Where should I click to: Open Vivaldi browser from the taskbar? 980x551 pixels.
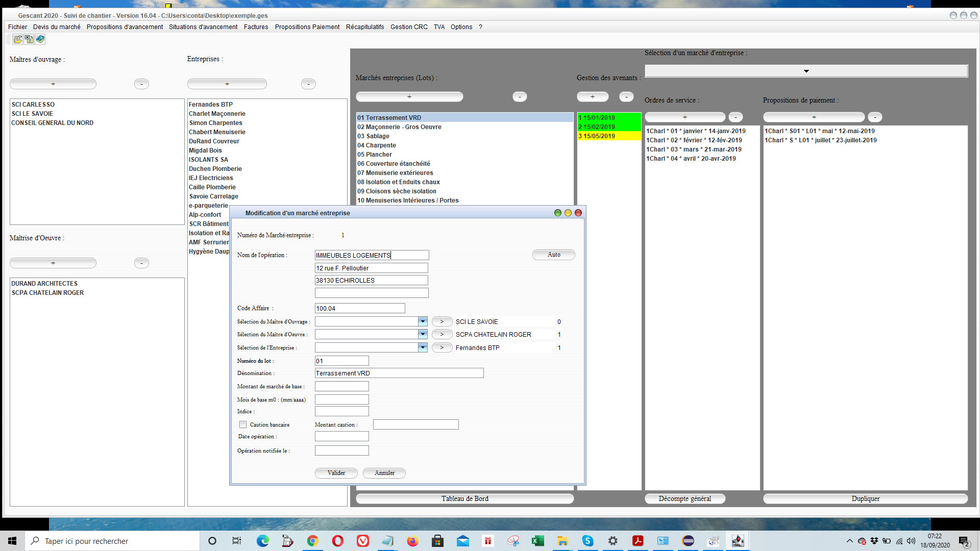[362, 541]
